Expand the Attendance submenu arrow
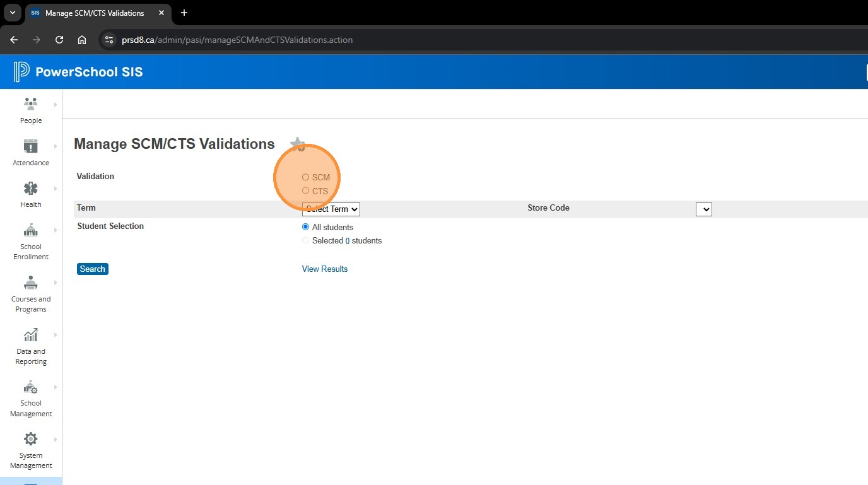Screen dimensions: 868x485 [56, 146]
